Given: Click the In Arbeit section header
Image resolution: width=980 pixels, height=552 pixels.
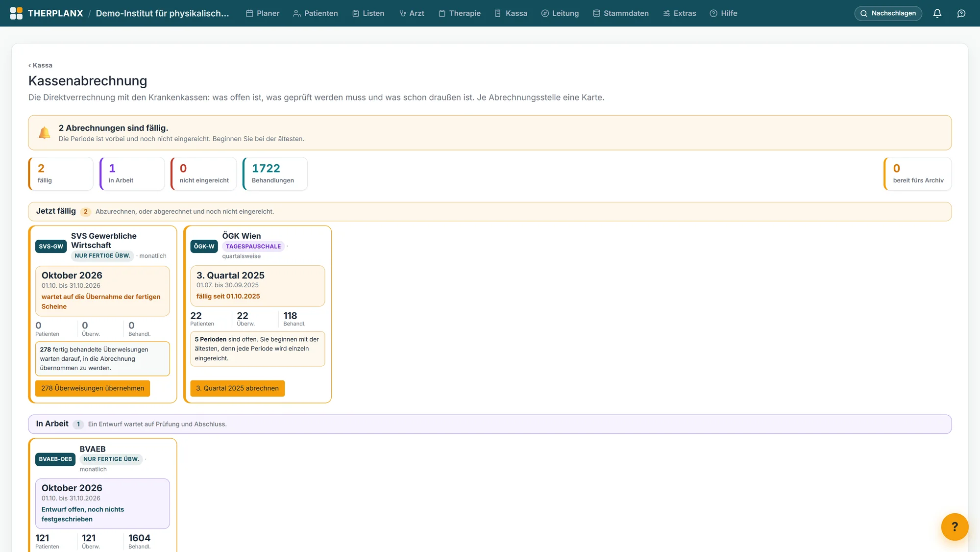Looking at the screenshot, I should [x=490, y=424].
